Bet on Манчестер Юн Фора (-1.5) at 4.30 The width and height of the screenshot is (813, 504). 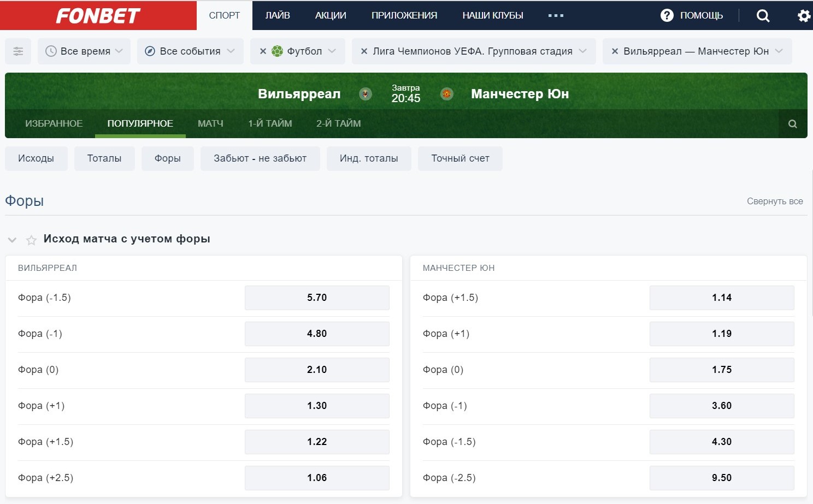(722, 442)
